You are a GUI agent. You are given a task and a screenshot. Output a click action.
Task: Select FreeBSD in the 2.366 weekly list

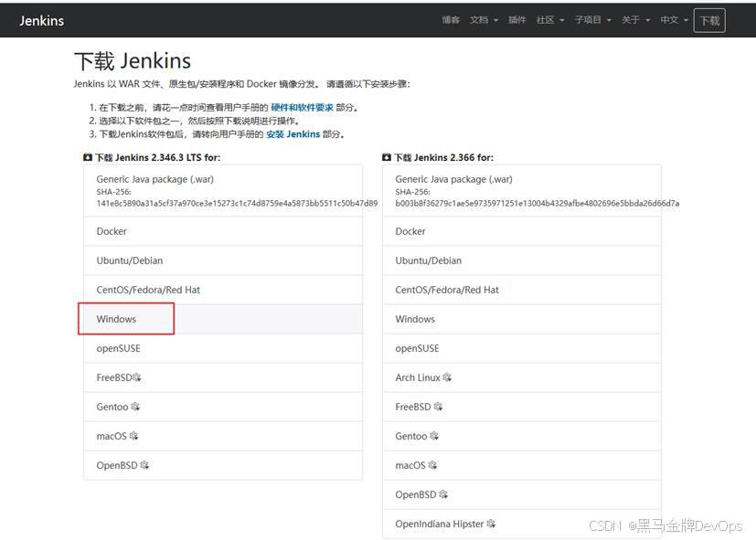pyautogui.click(x=522, y=407)
